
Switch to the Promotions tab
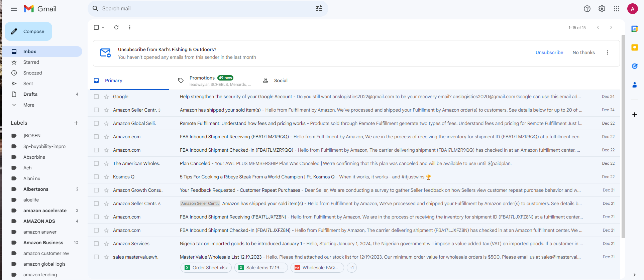[x=214, y=81]
